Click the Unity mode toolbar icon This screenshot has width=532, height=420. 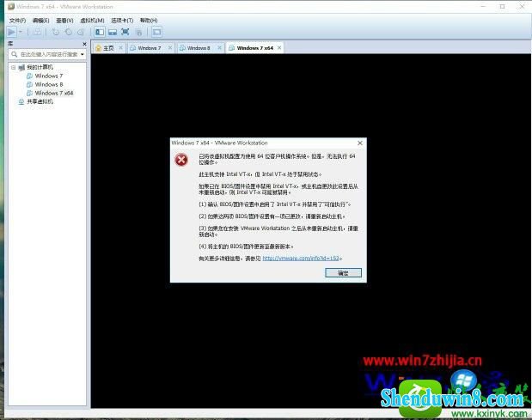pos(138,32)
